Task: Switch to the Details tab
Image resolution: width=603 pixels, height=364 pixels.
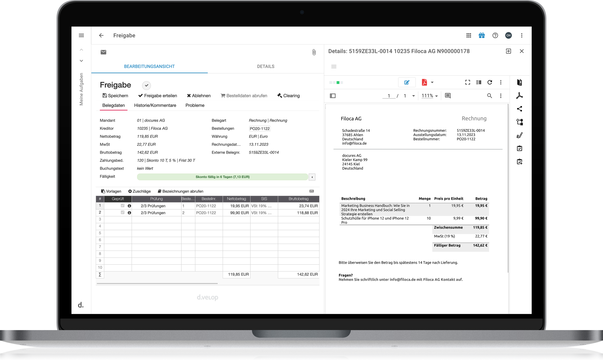Action: 265,66
